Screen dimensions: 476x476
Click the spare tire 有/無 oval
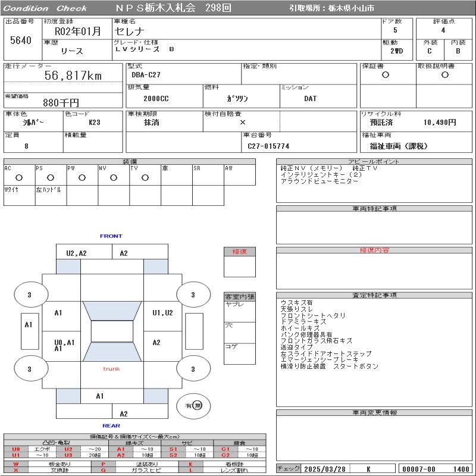pyautogui.click(x=193, y=406)
